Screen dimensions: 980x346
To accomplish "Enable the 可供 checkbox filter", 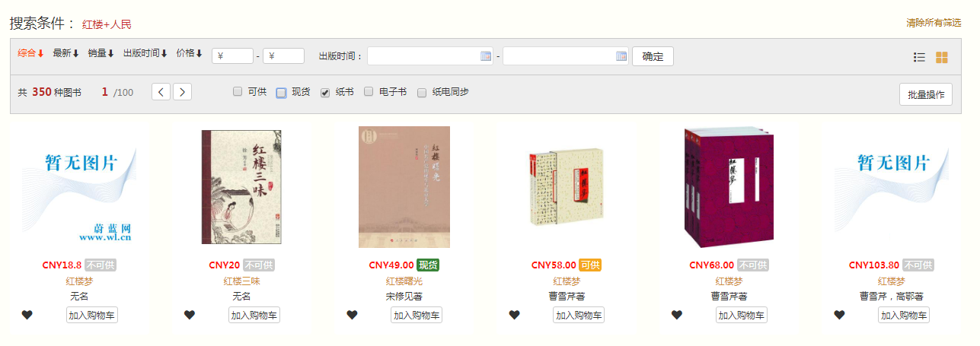I will coord(238,92).
